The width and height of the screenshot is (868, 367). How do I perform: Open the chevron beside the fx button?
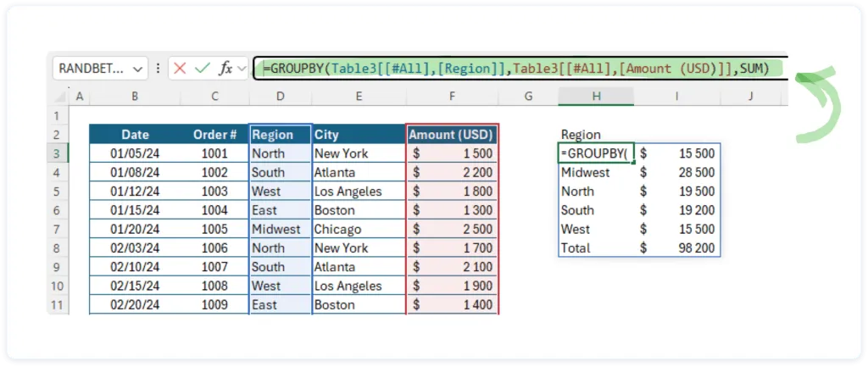coord(242,68)
